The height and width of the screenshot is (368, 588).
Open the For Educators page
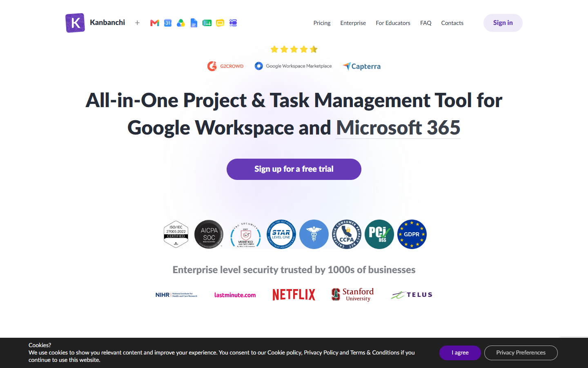click(393, 23)
